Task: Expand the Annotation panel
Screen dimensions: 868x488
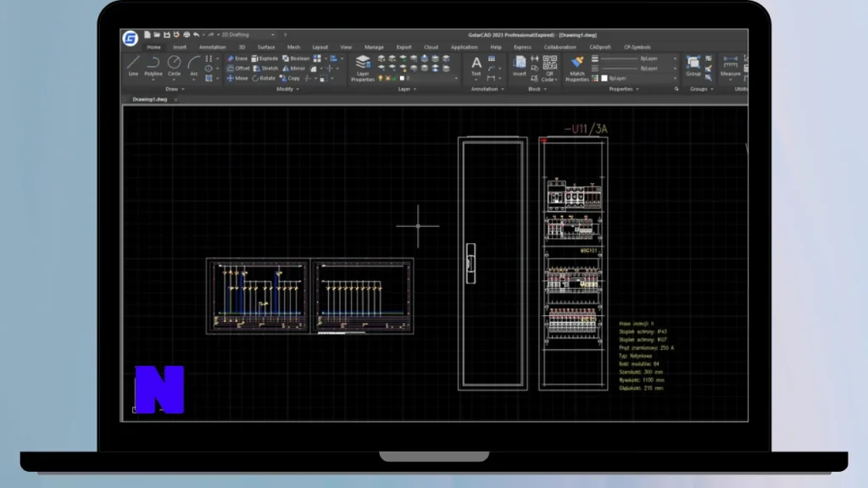Action: click(x=487, y=89)
